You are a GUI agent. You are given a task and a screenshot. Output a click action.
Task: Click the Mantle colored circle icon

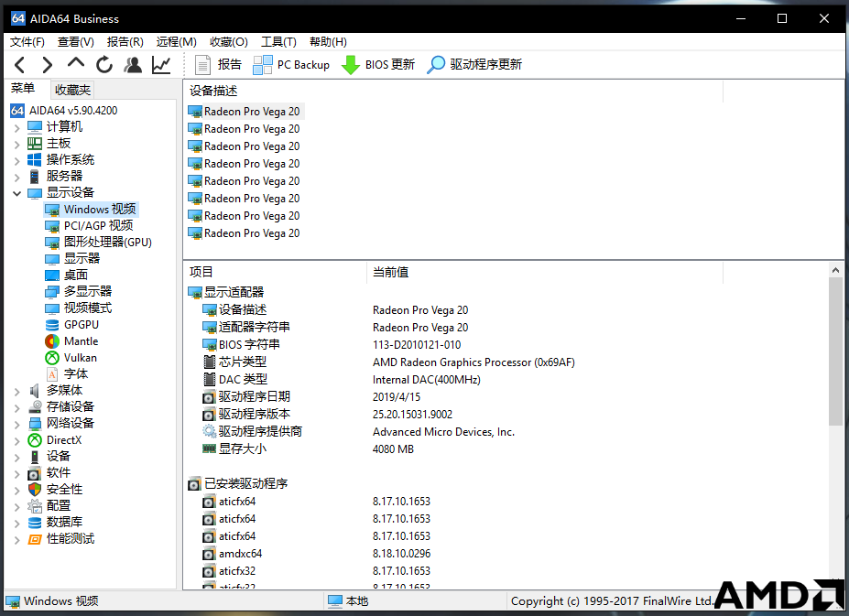click(x=52, y=341)
